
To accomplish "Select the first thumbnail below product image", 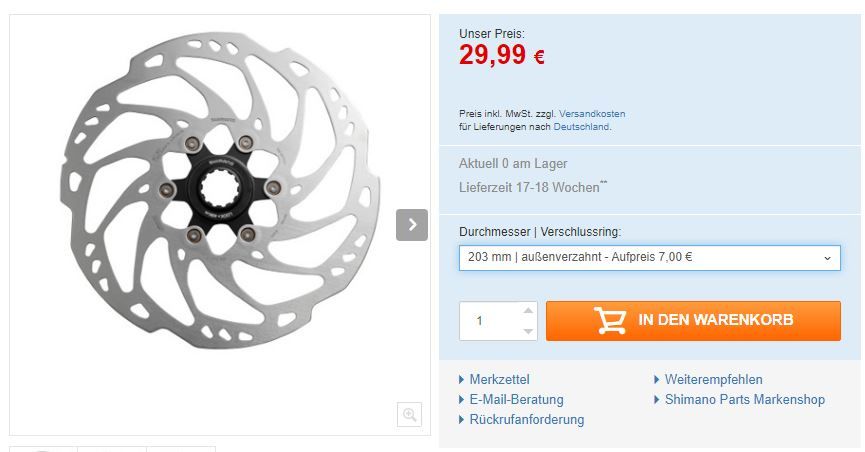I will [44, 449].
